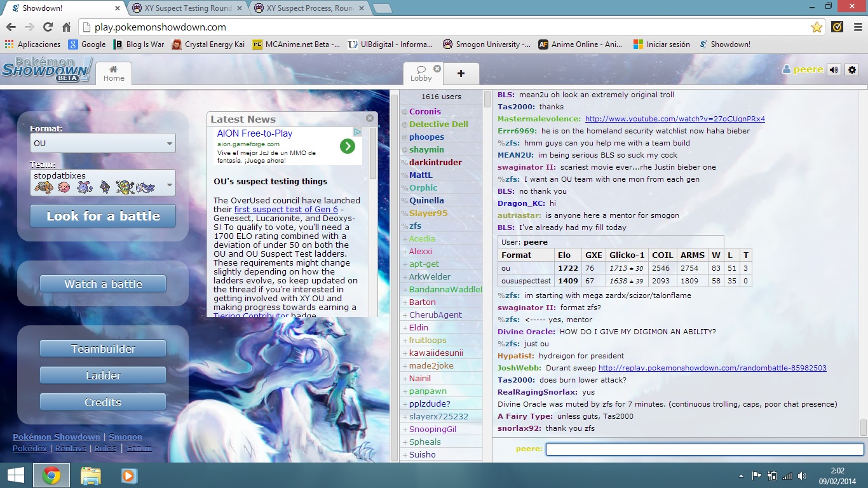
Task: Select user phoopes in the list
Action: pos(426,137)
